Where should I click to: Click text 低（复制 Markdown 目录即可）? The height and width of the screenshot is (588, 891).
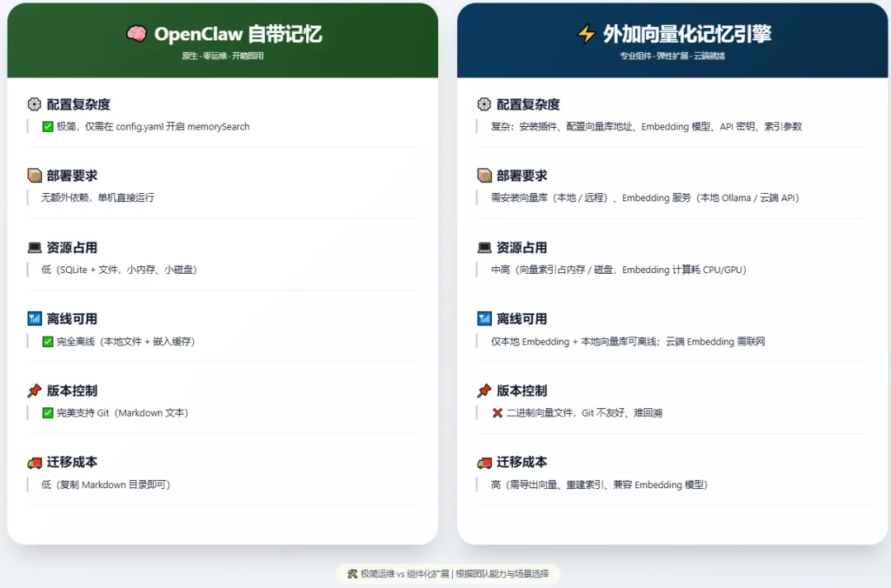pyautogui.click(x=106, y=485)
